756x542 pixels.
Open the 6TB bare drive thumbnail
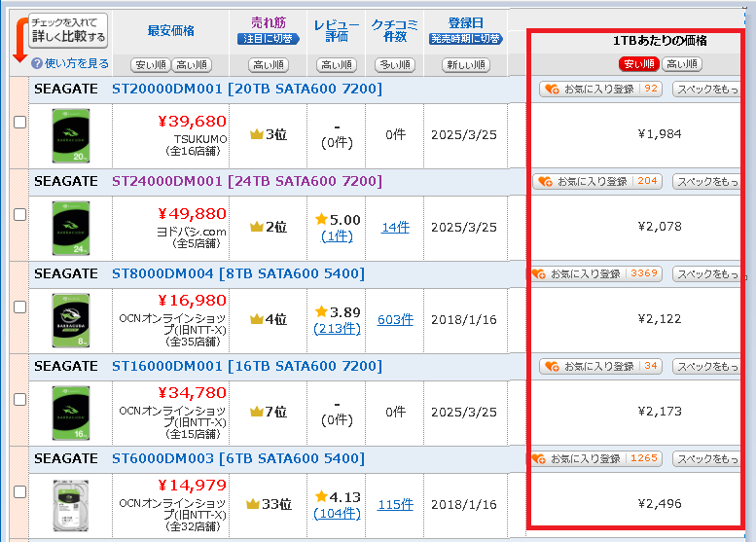[71, 505]
